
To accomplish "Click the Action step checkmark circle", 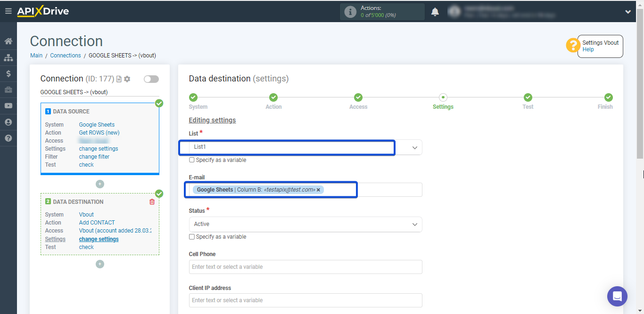I will pos(273,97).
